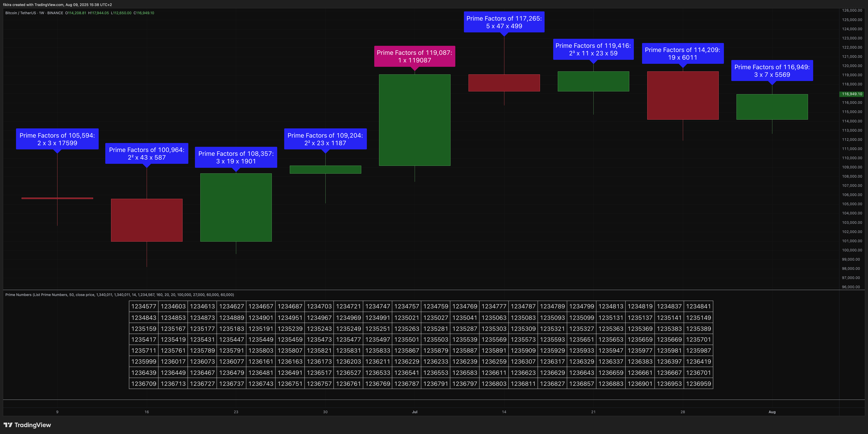Click the red candle body above date 14
Viewport: 868px width, 434px height.
pos(504,83)
